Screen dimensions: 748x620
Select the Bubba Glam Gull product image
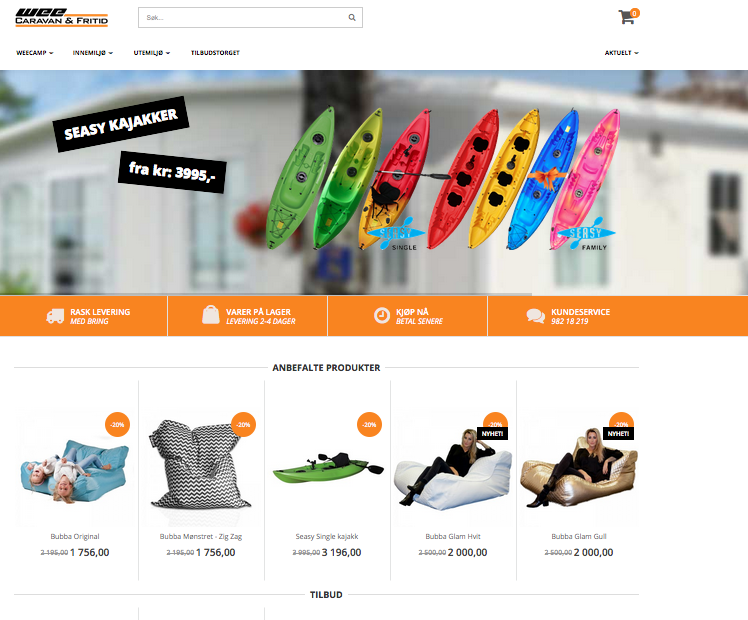pyautogui.click(x=579, y=466)
